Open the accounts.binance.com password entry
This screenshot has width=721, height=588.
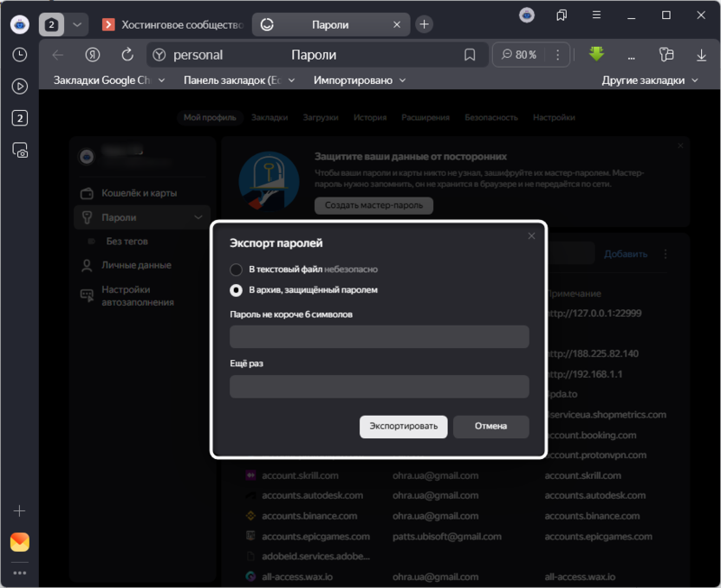tap(309, 516)
